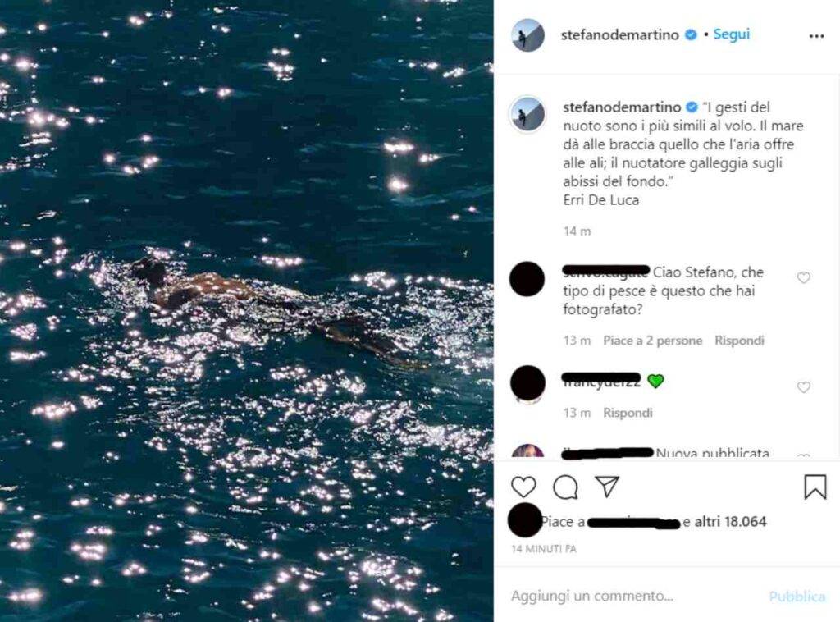Save post with the bookmark icon
840x622 pixels.
815,487
